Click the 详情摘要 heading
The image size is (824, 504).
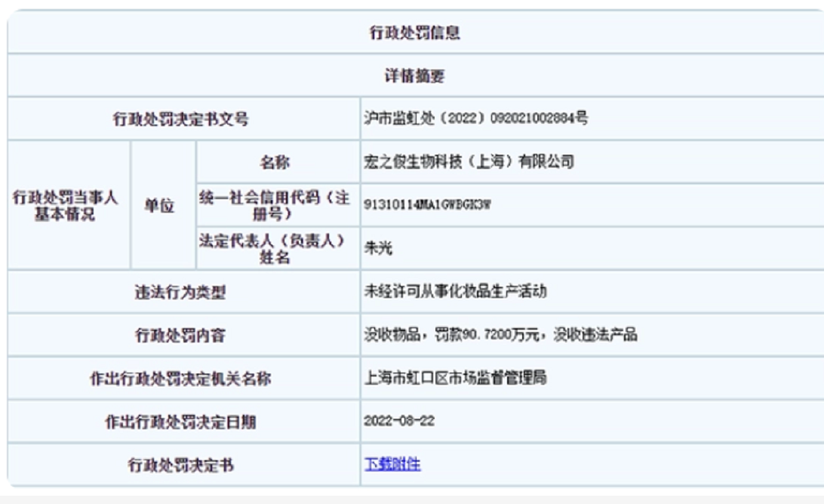[414, 75]
